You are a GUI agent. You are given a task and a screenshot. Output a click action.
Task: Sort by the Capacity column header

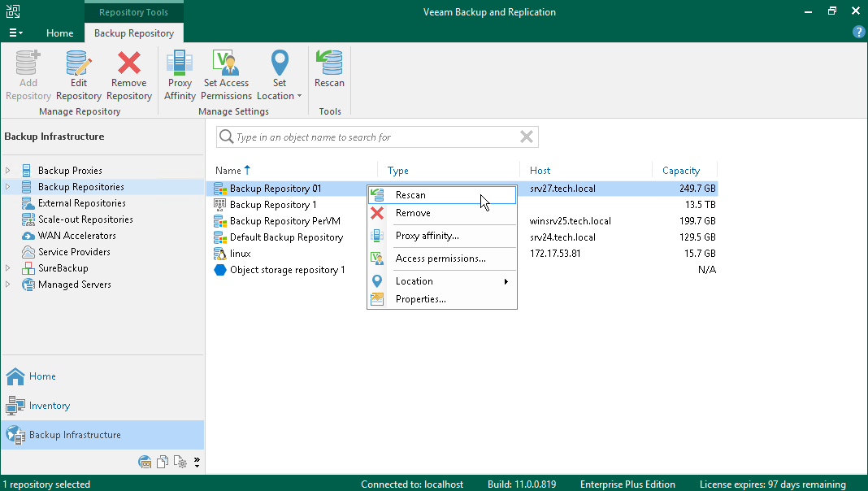coord(680,171)
